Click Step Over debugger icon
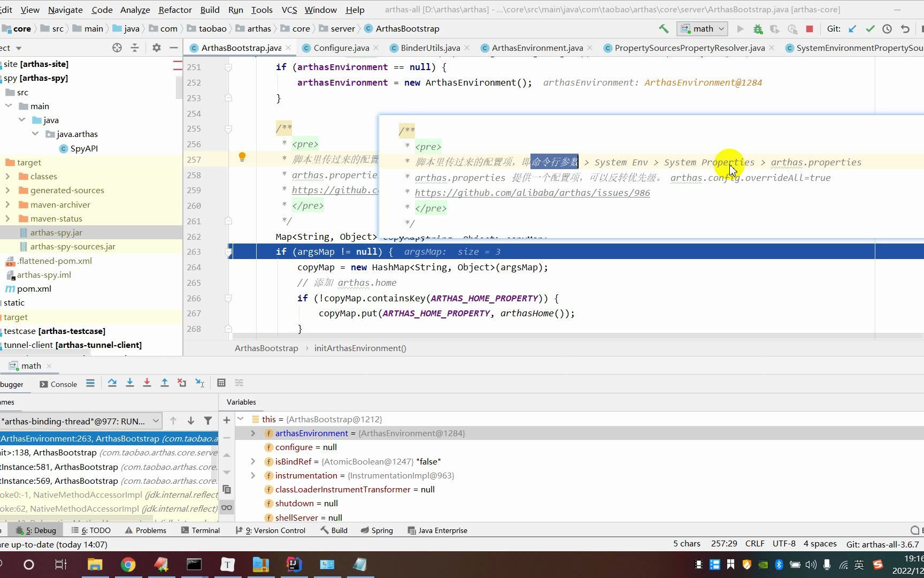The image size is (924, 578). (112, 383)
